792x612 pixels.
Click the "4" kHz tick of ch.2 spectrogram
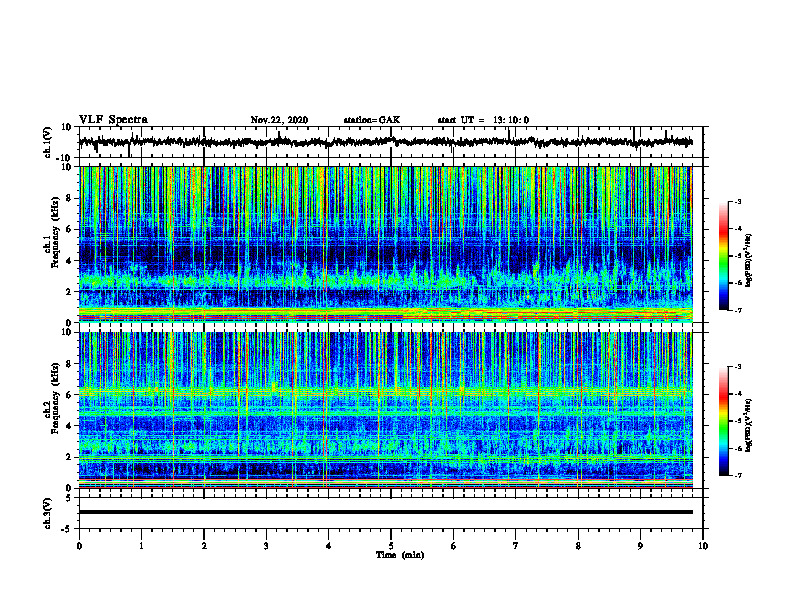click(70, 426)
